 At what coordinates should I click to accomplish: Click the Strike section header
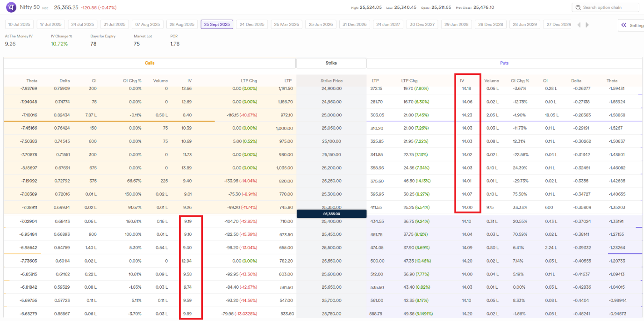(x=331, y=63)
